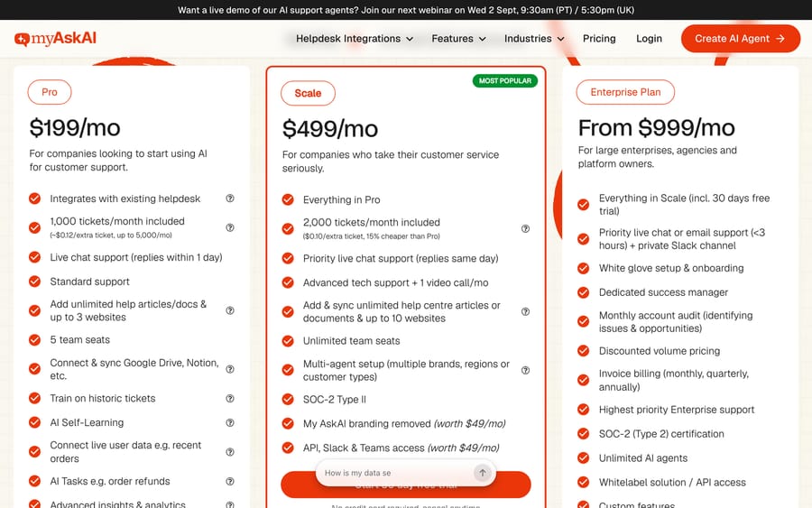Viewport: 812px width, 508px height.
Task: Open help icon for 1,000 tickets/month included
Action: click(x=230, y=227)
